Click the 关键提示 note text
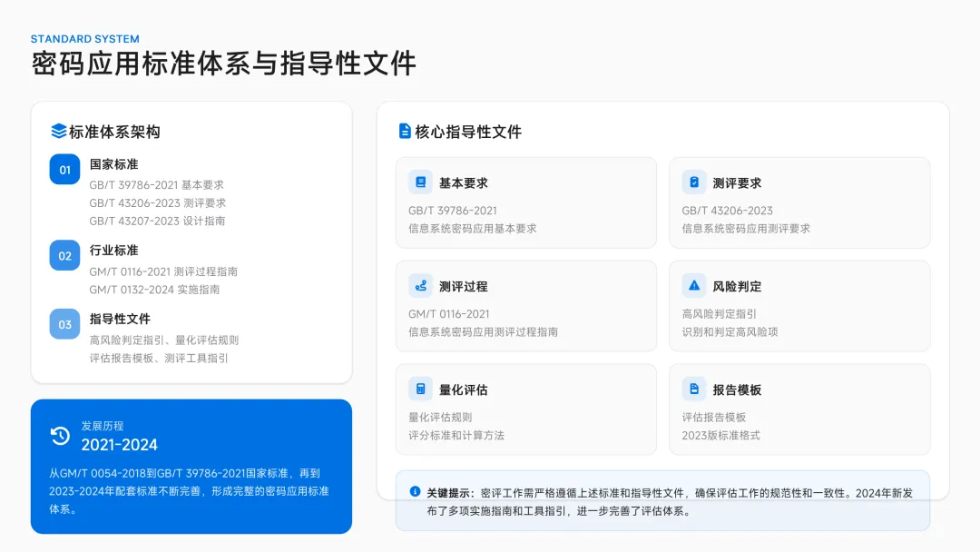The image size is (980, 552). pyautogui.click(x=670, y=502)
